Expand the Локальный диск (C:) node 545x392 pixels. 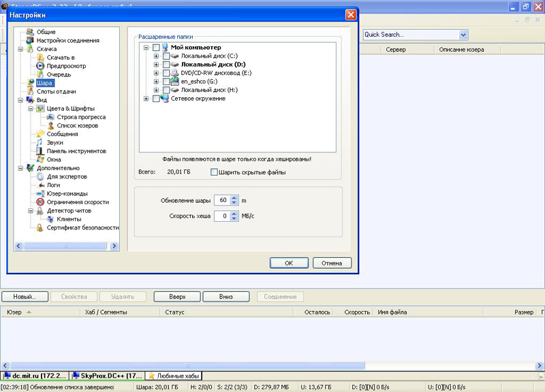coord(156,56)
